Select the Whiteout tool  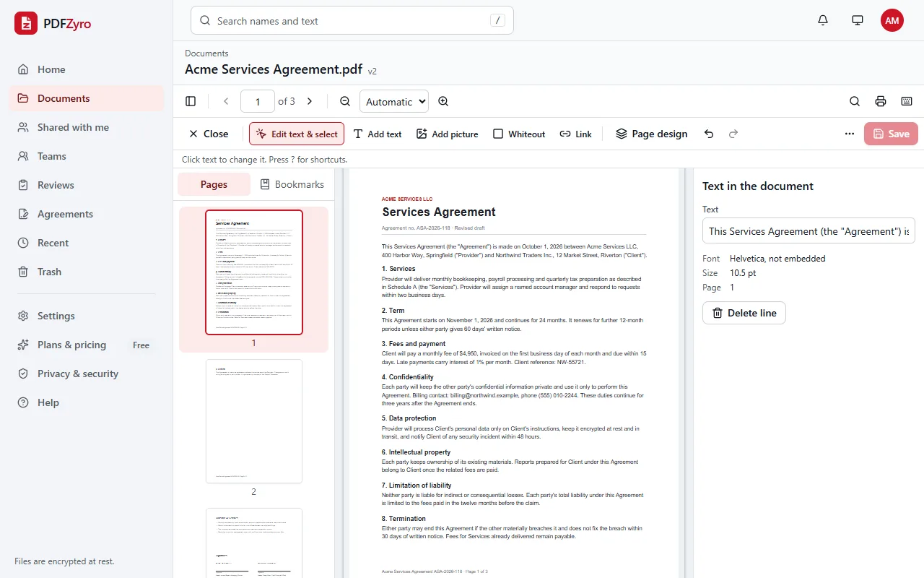(519, 134)
